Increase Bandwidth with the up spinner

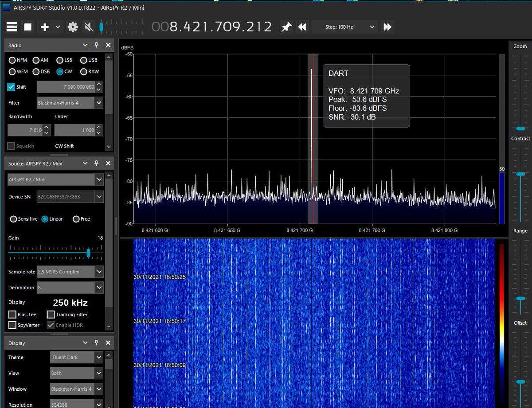(x=47, y=128)
